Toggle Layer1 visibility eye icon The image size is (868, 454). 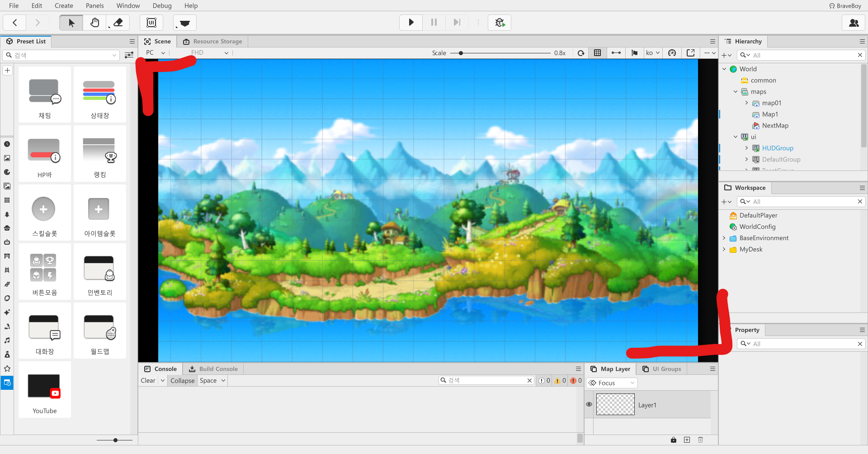tap(589, 405)
